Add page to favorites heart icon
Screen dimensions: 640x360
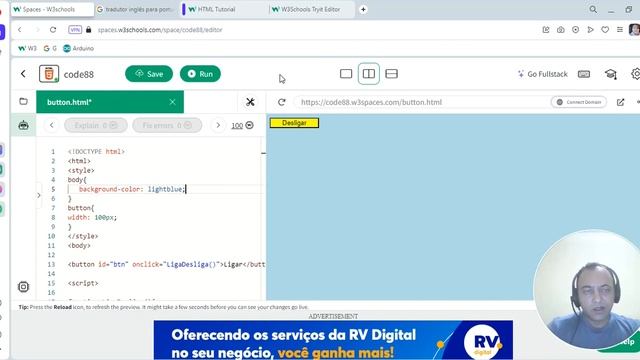pyautogui.click(x=605, y=30)
